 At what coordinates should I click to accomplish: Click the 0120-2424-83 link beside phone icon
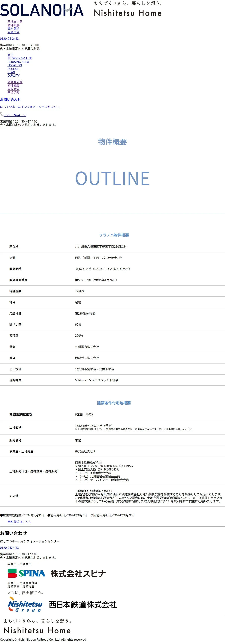coord(15,115)
